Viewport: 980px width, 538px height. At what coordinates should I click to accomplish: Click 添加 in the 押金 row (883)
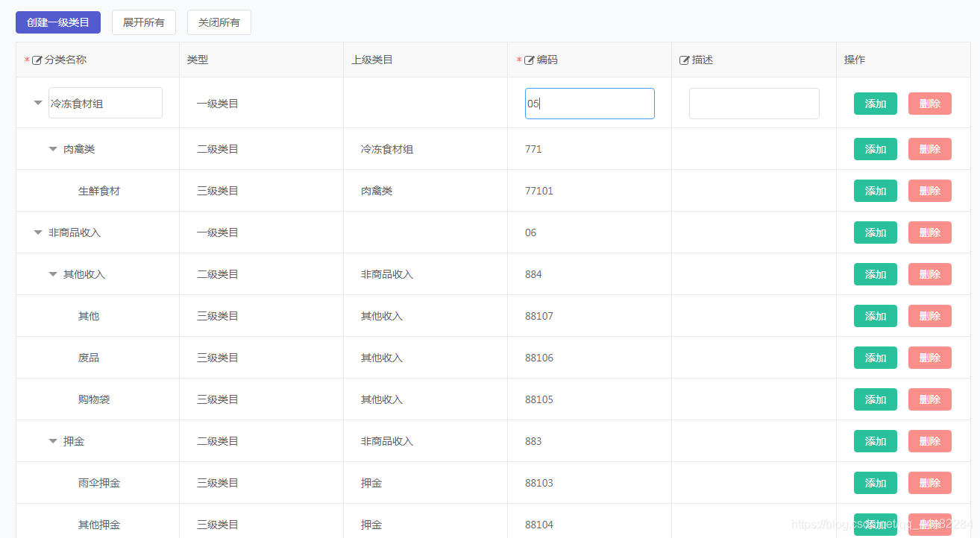pyautogui.click(x=876, y=441)
